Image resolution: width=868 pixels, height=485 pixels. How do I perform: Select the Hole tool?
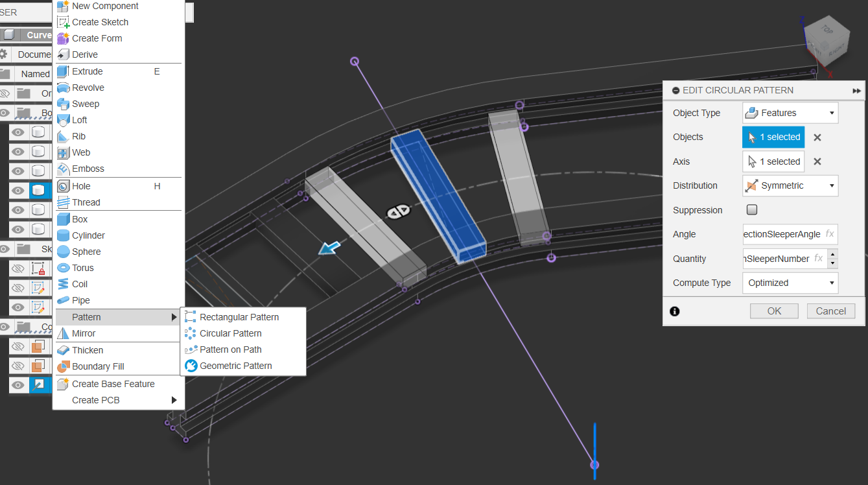81,186
